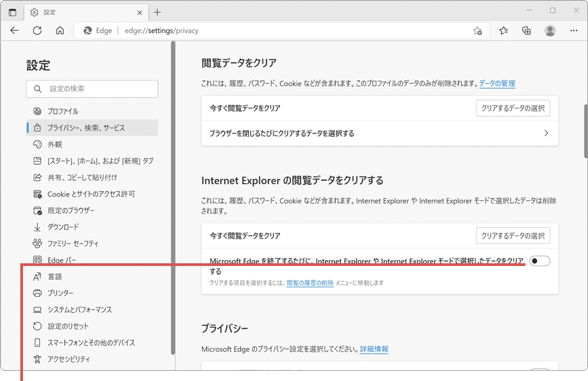The image size is (588, 381).
Task: Select the 設定 browser tab
Action: (x=86, y=12)
